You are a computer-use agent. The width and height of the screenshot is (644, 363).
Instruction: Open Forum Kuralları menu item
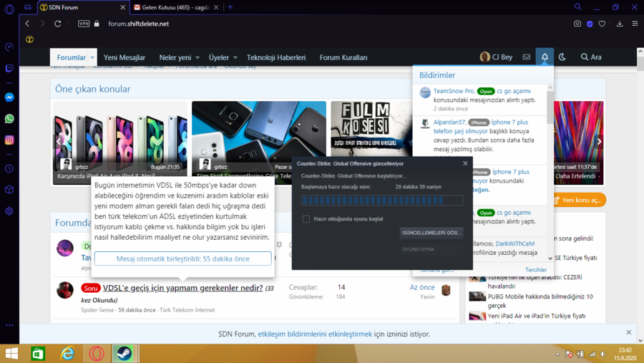[343, 57]
